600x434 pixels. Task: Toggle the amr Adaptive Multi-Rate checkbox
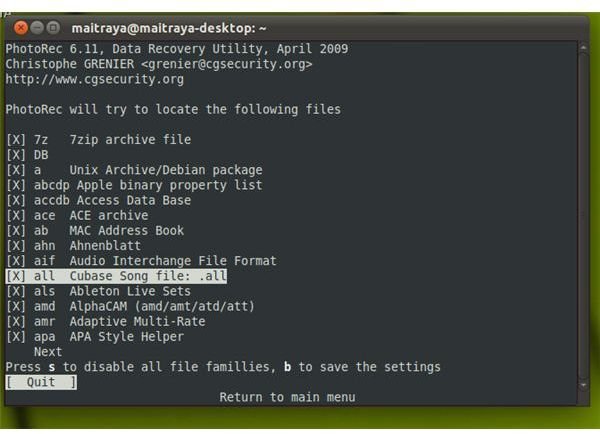coord(16,321)
